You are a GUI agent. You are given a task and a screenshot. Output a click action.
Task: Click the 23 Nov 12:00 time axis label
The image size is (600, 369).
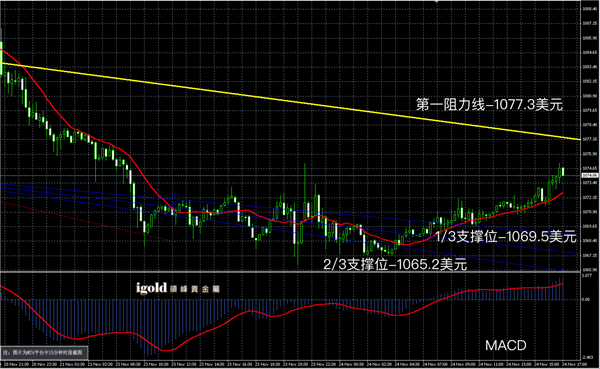point(184,364)
